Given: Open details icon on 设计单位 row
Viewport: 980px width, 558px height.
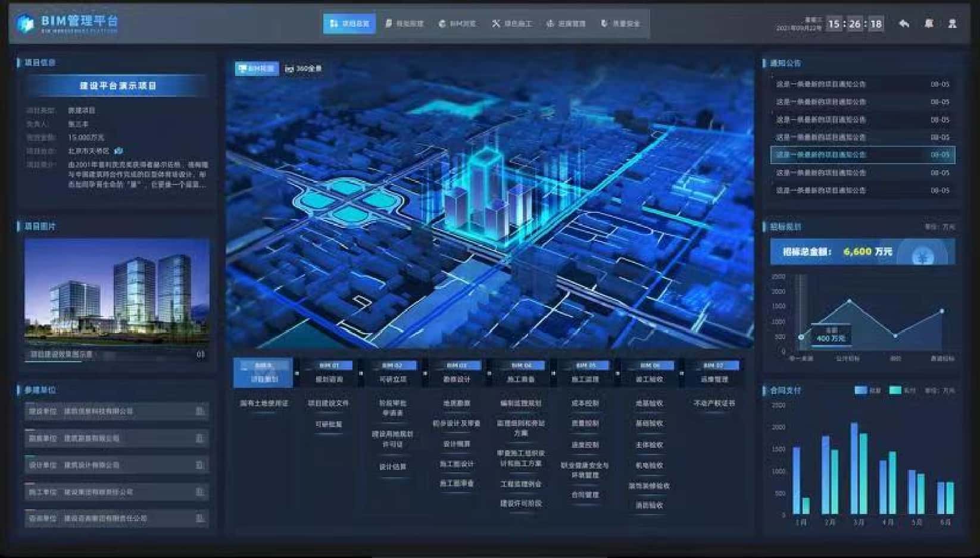Looking at the screenshot, I should tap(200, 465).
